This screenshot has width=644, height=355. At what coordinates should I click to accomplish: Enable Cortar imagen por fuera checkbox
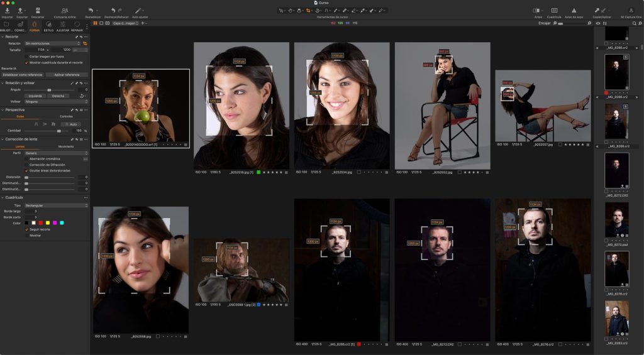coord(26,57)
